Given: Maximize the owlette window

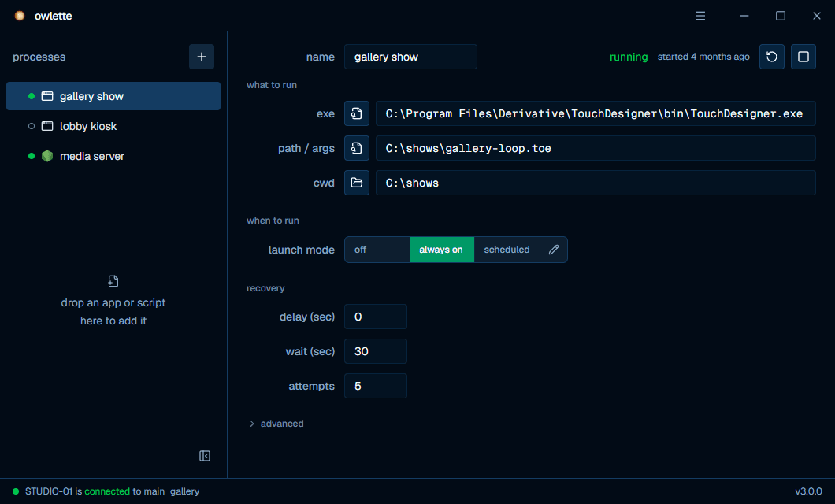Looking at the screenshot, I should [x=780, y=16].
